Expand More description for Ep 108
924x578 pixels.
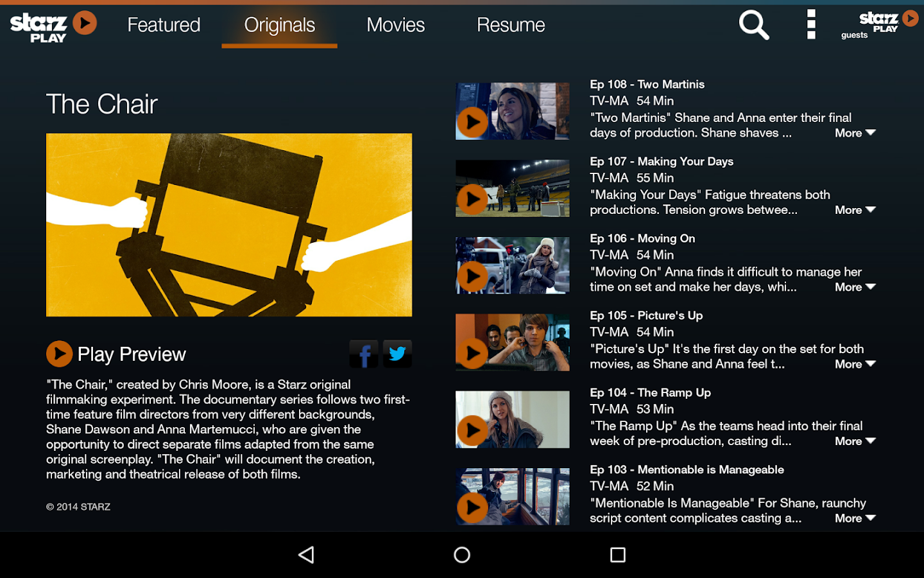tap(854, 133)
